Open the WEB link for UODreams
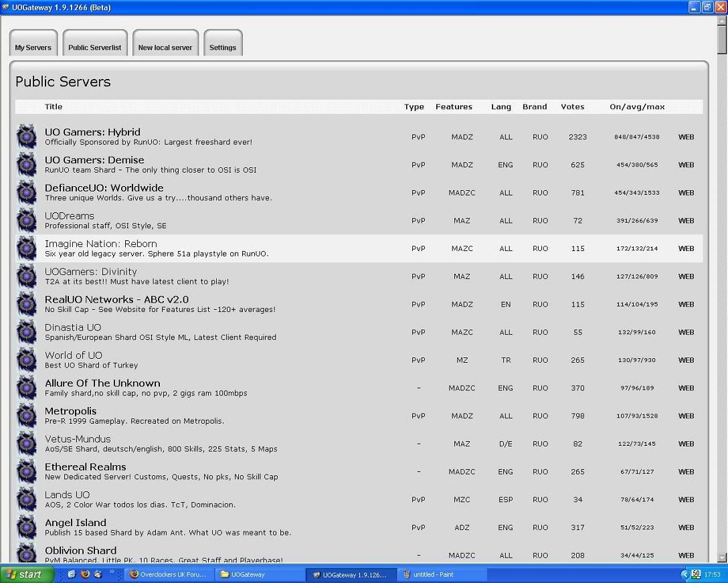Image resolution: width=728 pixels, height=583 pixels. [687, 221]
